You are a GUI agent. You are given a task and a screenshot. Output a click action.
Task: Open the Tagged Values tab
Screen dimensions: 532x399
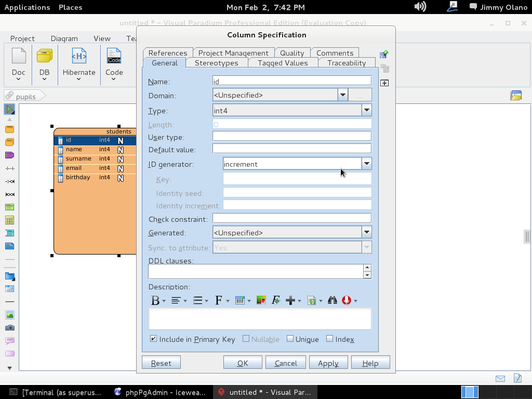283,63
